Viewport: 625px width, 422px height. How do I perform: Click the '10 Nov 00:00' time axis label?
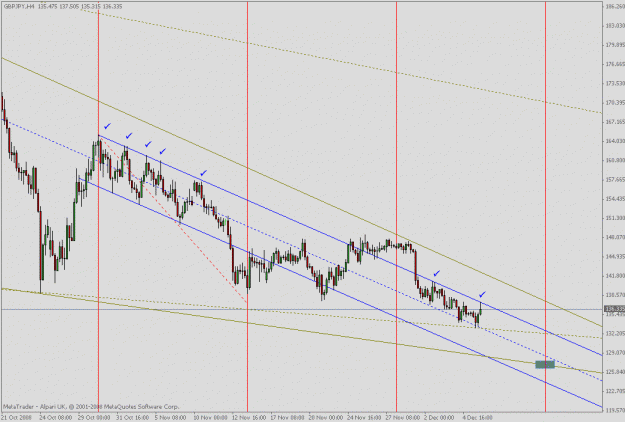210,418
